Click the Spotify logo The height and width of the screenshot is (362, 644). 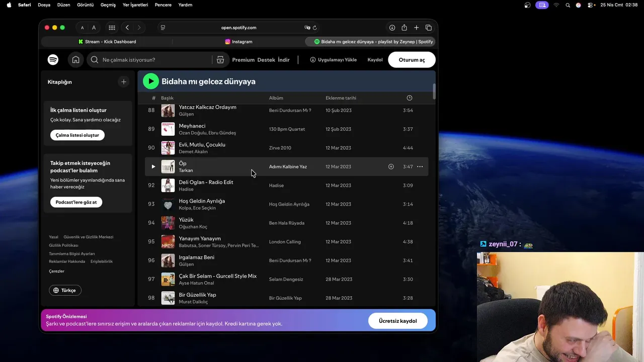53,60
